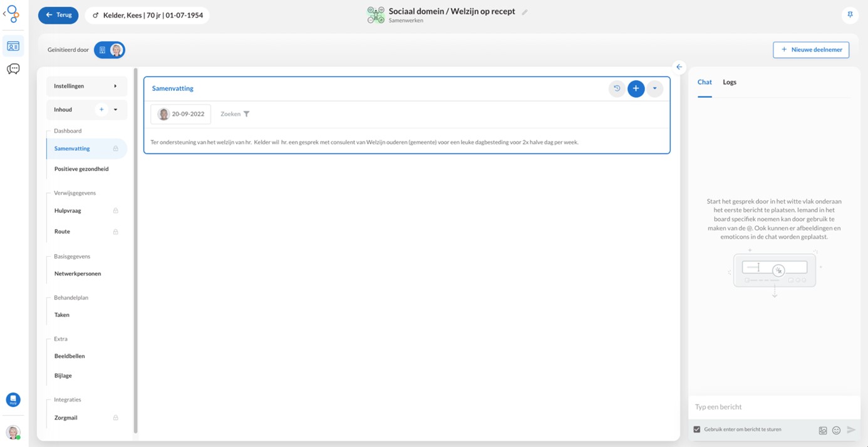
Task: Collapse chat panel with the left arrow icon
Action: pyautogui.click(x=679, y=67)
